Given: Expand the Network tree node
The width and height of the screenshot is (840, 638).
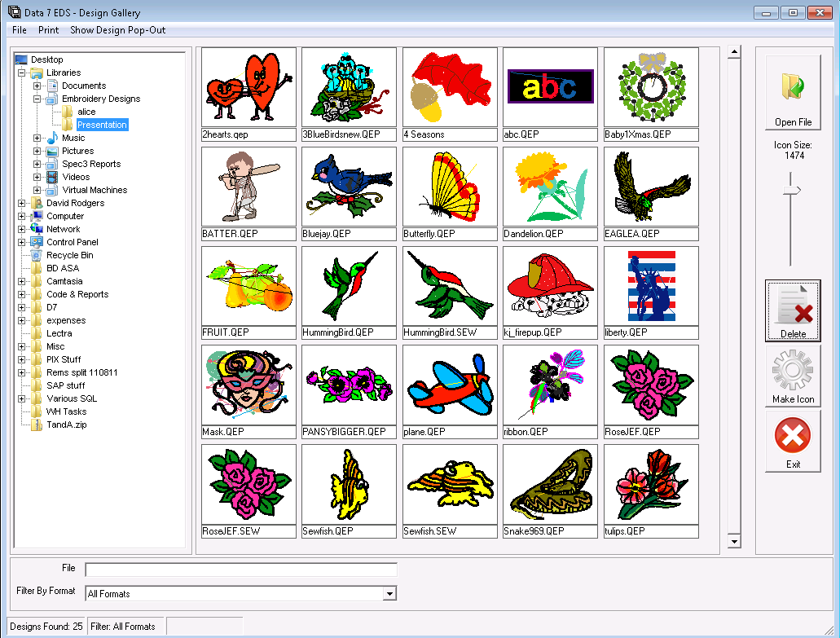Looking at the screenshot, I should click(21, 229).
